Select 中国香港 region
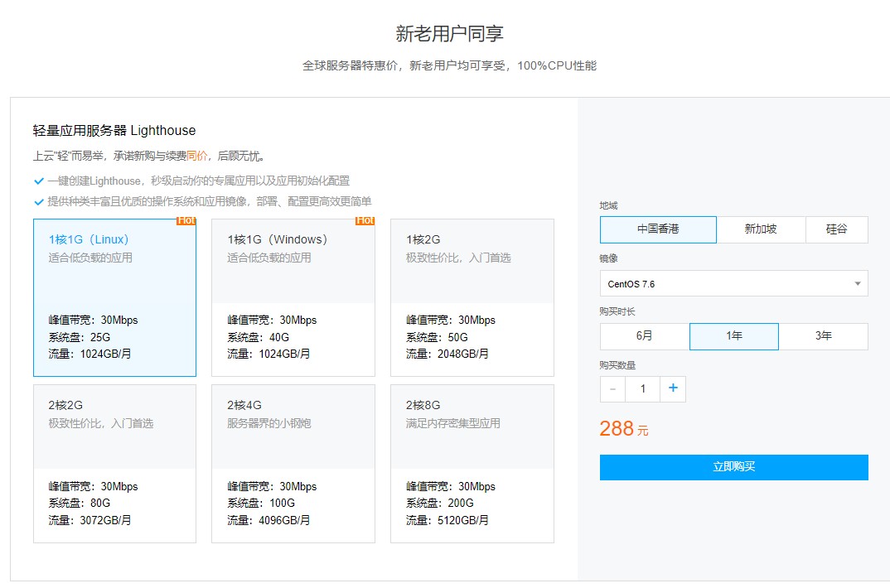Viewport: 890px width, 588px height. (659, 229)
